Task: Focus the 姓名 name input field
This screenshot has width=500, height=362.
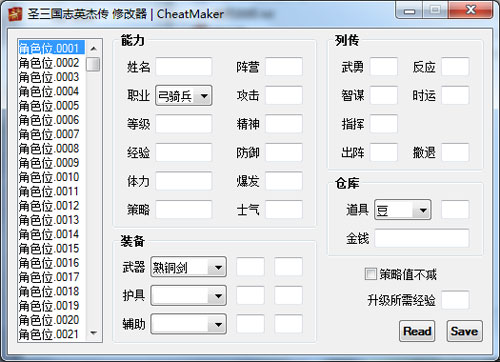Action: click(x=184, y=67)
